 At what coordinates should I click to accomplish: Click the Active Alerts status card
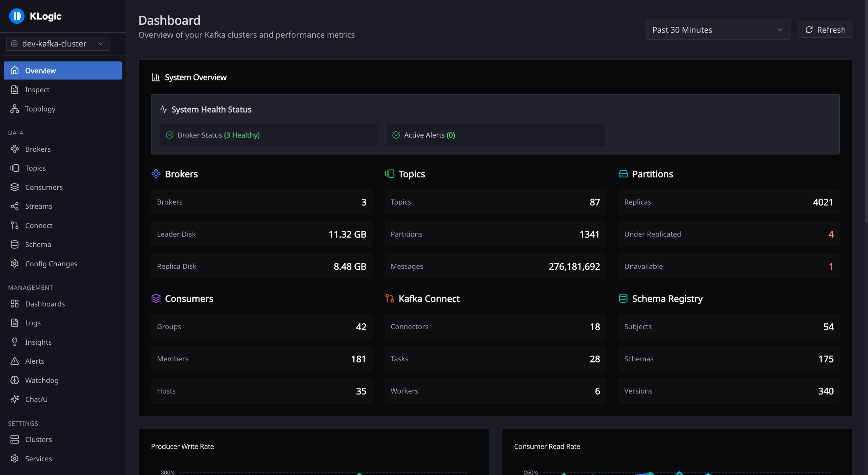495,135
